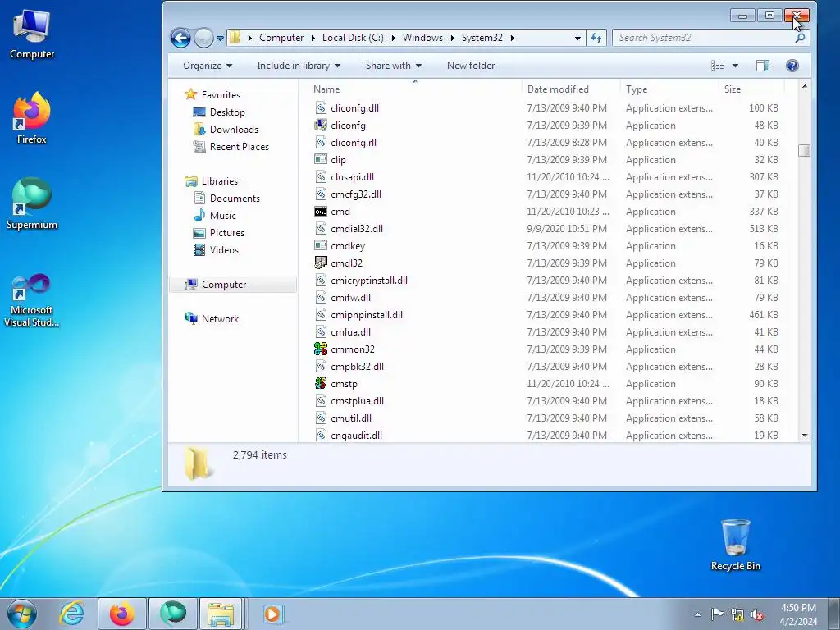Image resolution: width=840 pixels, height=630 pixels.
Task: Select the cmdkey application icon
Action: click(x=321, y=246)
